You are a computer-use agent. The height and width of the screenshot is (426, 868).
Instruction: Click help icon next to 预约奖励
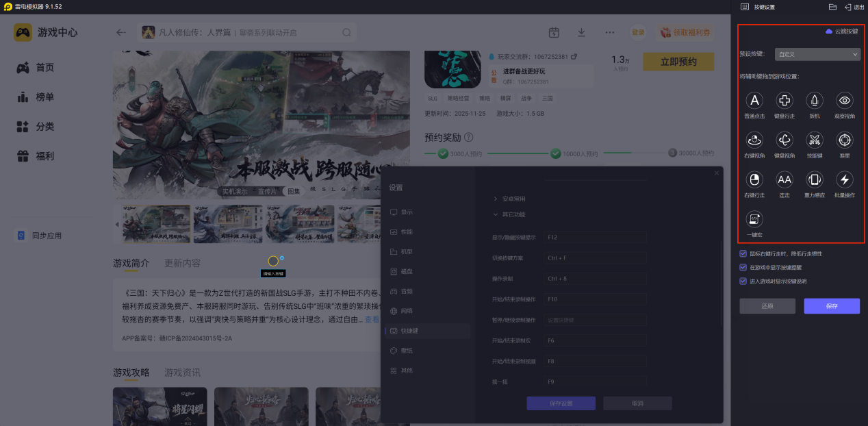pyautogui.click(x=469, y=137)
